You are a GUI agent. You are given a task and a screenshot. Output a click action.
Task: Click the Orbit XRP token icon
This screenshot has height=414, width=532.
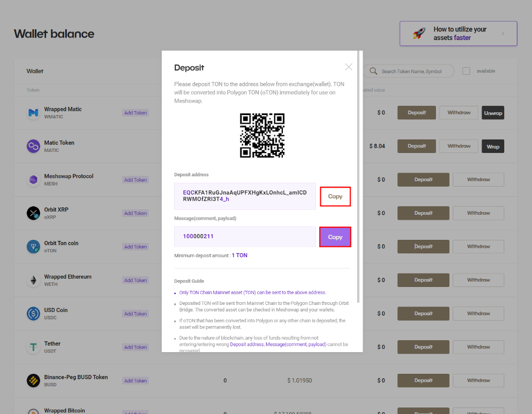coord(33,213)
